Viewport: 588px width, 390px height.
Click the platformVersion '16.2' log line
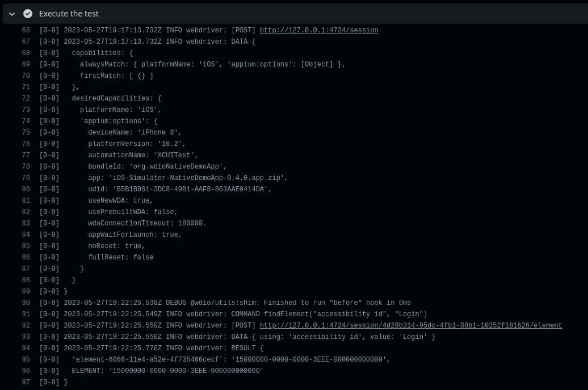137,144
